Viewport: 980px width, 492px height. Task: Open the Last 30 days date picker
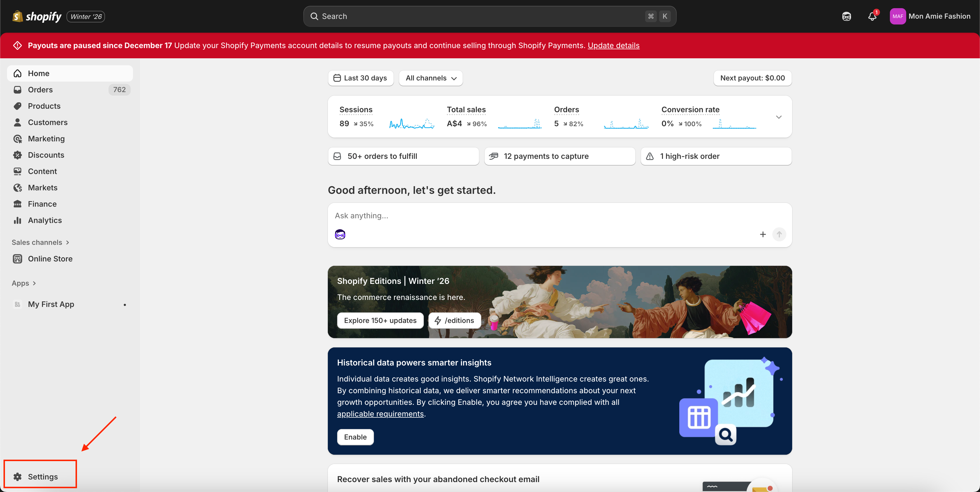(360, 78)
